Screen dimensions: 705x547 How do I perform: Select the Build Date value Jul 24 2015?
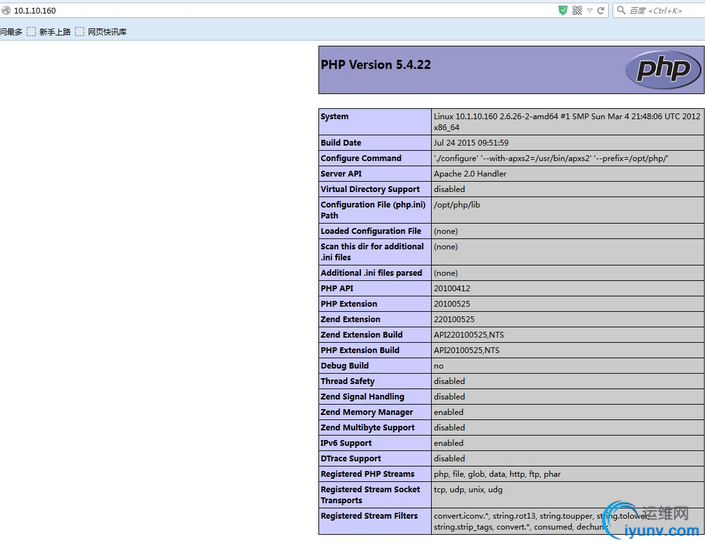(471, 143)
